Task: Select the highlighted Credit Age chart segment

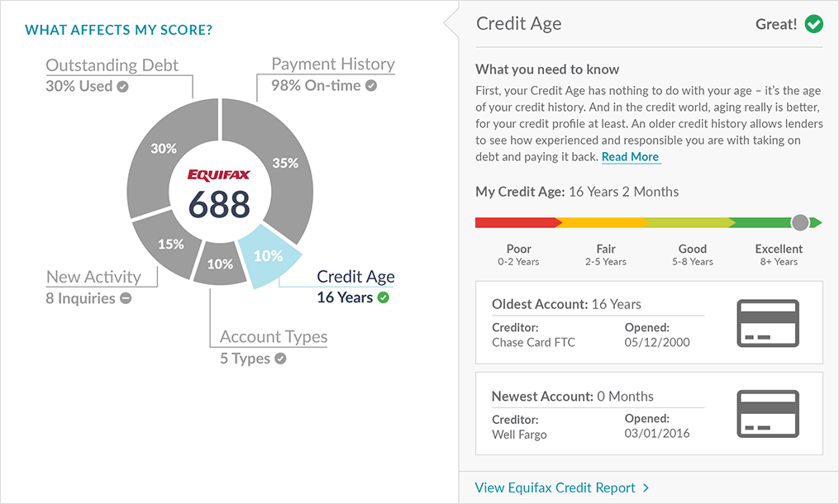Action: coord(269,256)
